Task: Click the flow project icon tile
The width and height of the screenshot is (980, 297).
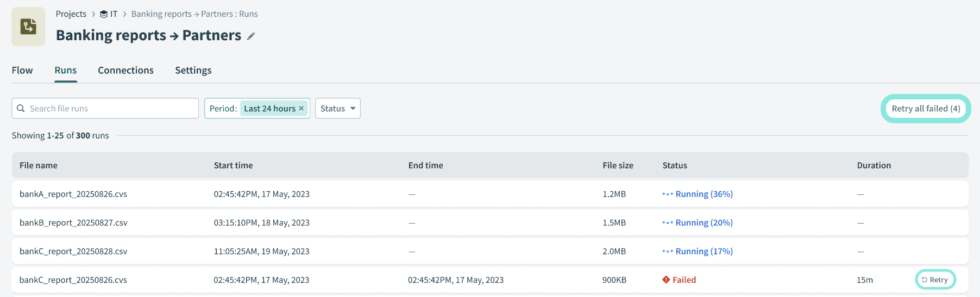Action: click(x=28, y=27)
